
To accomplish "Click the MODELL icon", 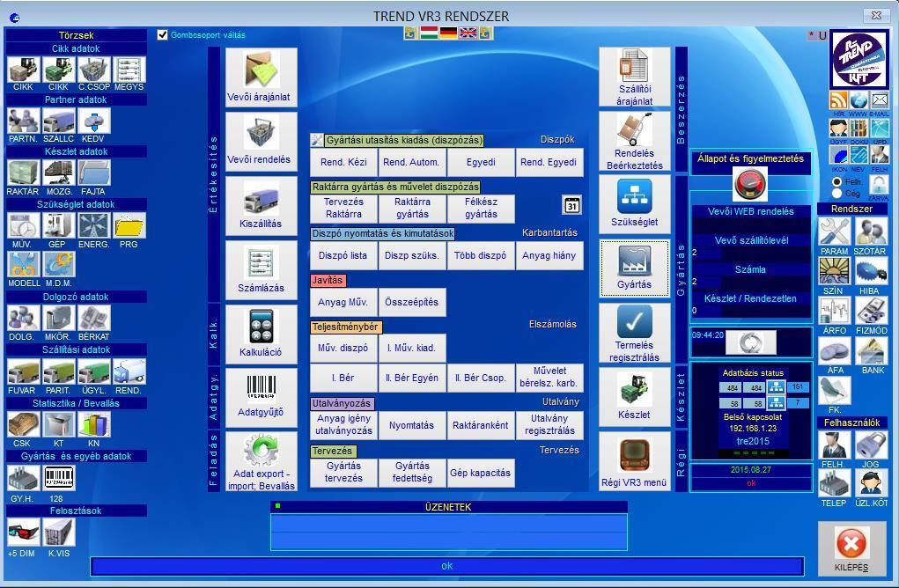I will pos(24,265).
